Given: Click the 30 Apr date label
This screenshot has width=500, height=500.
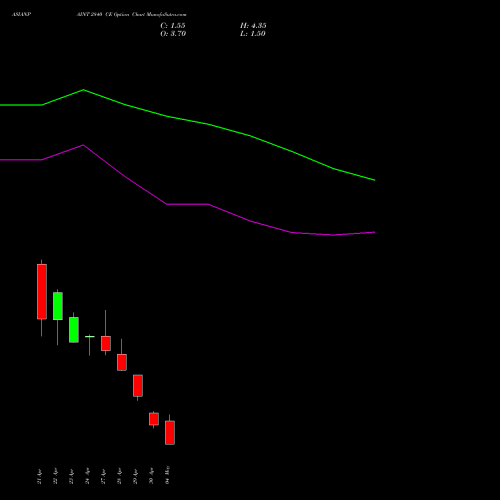Looking at the screenshot, I should tap(151, 476).
